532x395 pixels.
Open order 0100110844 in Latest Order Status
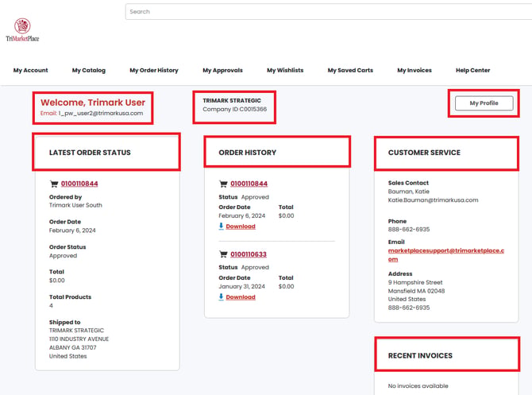tap(79, 184)
